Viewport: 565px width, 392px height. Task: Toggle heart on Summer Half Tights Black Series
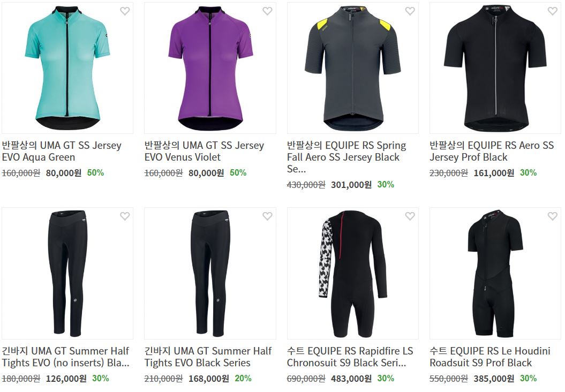tap(267, 216)
